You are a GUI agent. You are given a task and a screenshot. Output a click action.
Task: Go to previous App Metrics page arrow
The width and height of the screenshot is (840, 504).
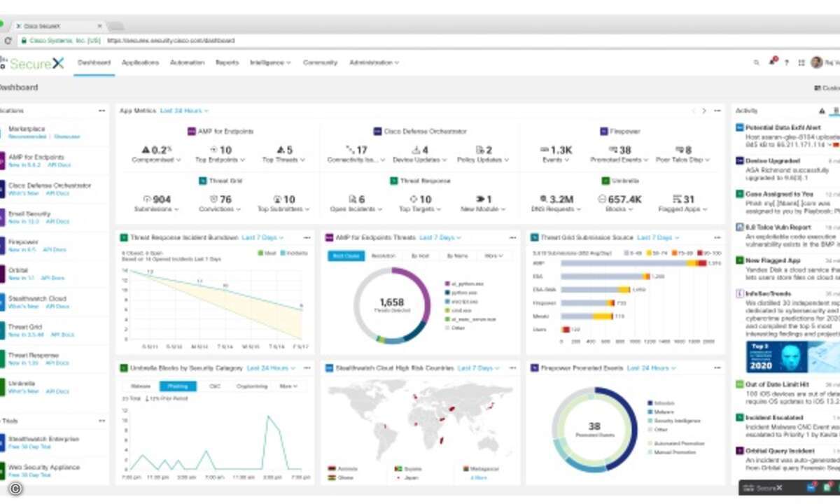(694, 111)
